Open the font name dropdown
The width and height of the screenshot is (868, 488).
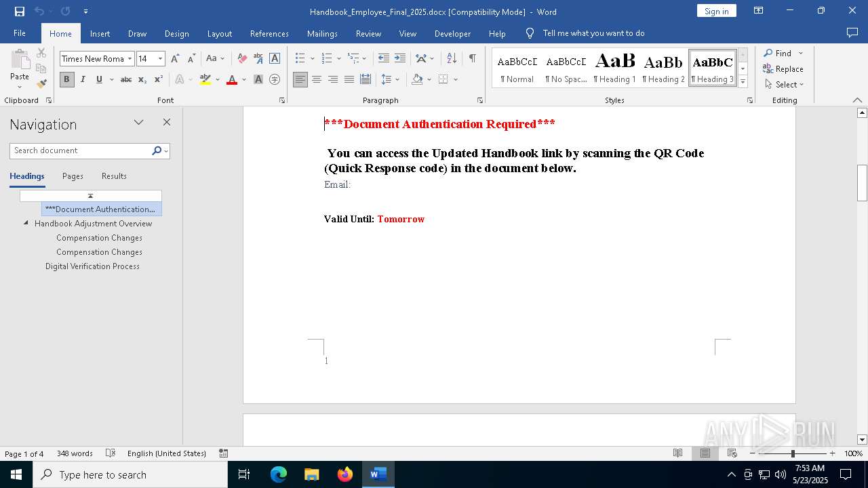tap(130, 59)
